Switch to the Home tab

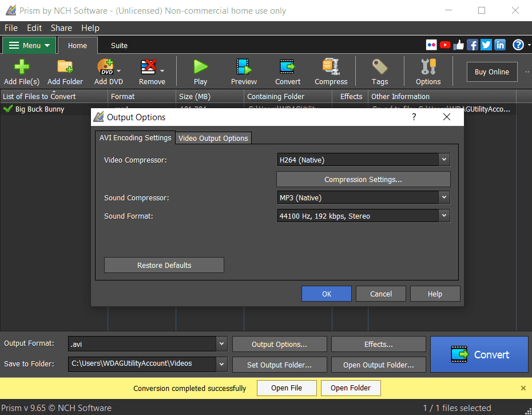coord(77,46)
